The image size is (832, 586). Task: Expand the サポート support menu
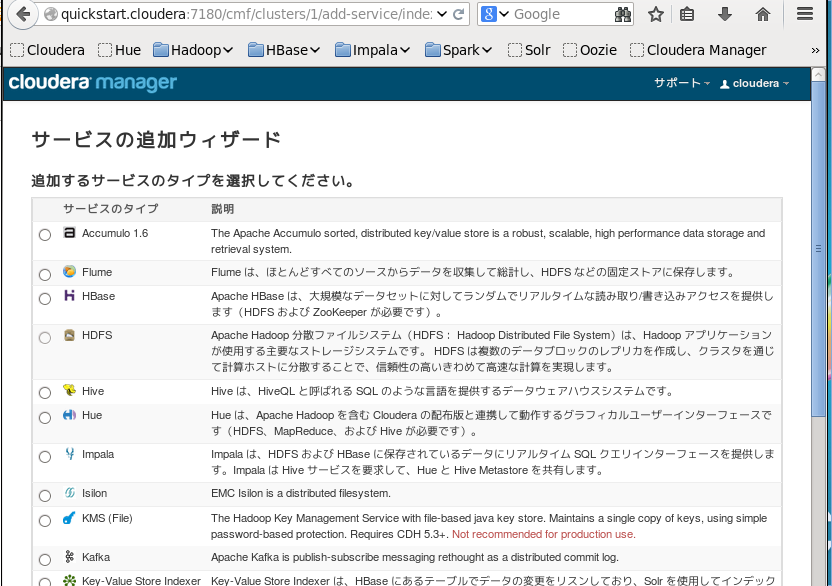(681, 83)
